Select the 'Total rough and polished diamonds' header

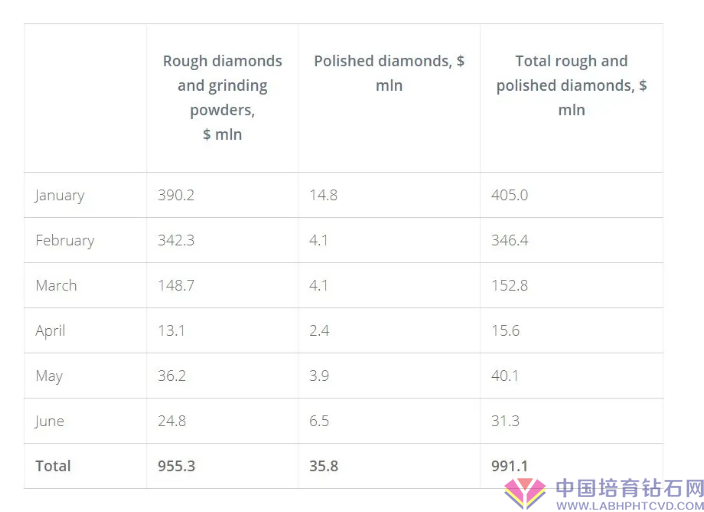pyautogui.click(x=571, y=85)
